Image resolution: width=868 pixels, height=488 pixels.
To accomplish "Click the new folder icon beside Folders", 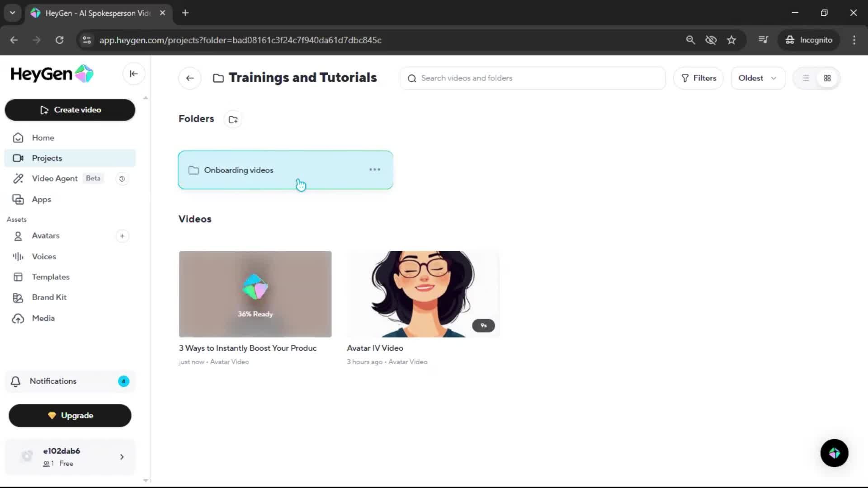I will point(233,119).
